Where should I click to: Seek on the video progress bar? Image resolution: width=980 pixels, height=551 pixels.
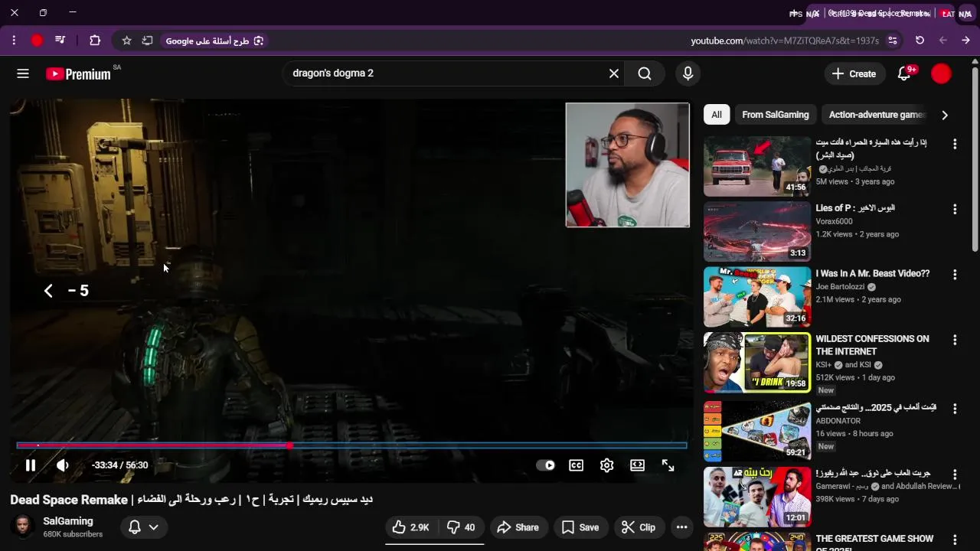click(351, 445)
